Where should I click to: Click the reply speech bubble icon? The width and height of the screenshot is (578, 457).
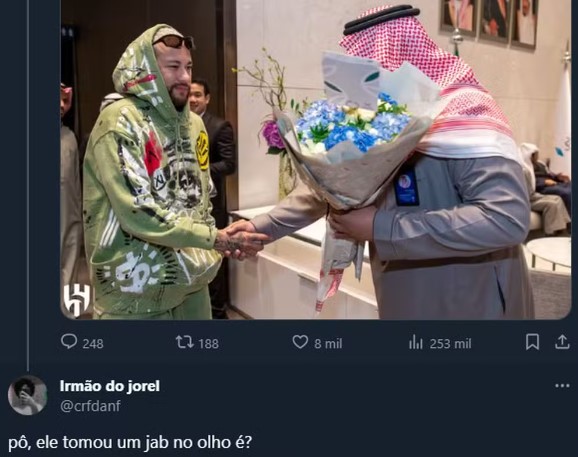click(x=69, y=342)
